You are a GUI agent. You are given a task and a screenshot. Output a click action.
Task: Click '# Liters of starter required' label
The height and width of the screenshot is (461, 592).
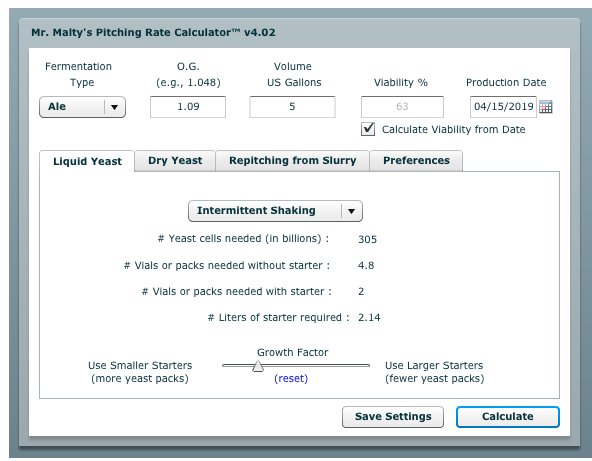(x=278, y=318)
